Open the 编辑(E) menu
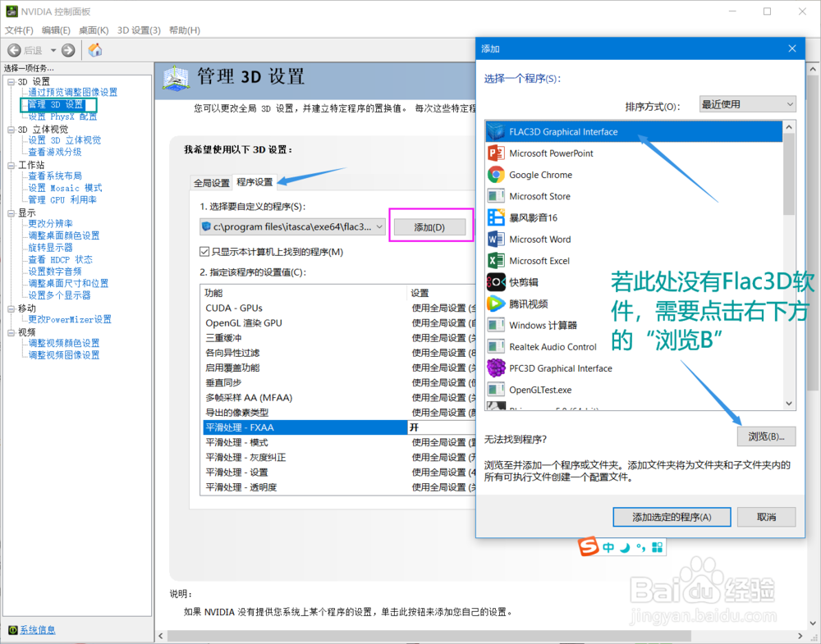 pos(56,30)
